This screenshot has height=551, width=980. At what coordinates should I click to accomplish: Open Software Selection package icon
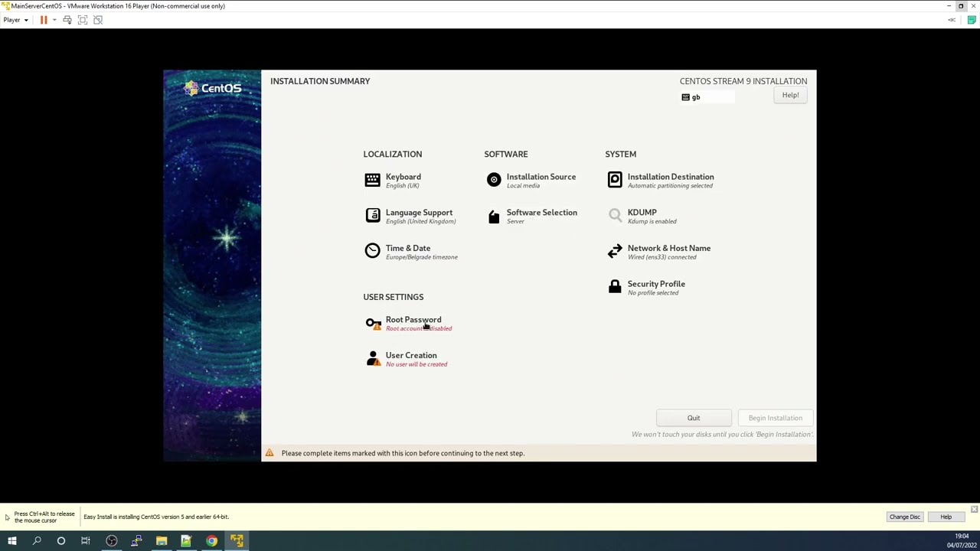point(494,217)
